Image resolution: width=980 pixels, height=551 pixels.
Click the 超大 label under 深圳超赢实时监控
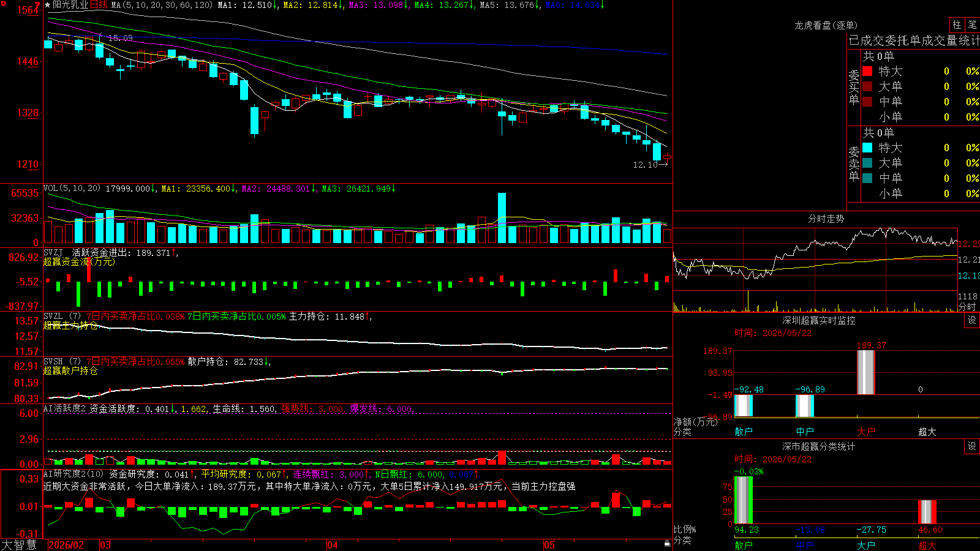pos(927,432)
